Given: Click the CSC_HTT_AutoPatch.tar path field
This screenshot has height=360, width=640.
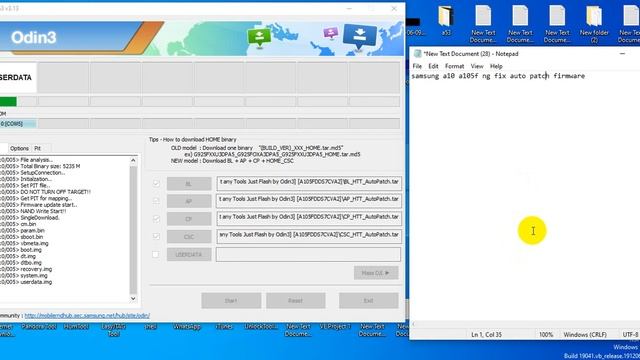Looking at the screenshot, I should click(309, 236).
